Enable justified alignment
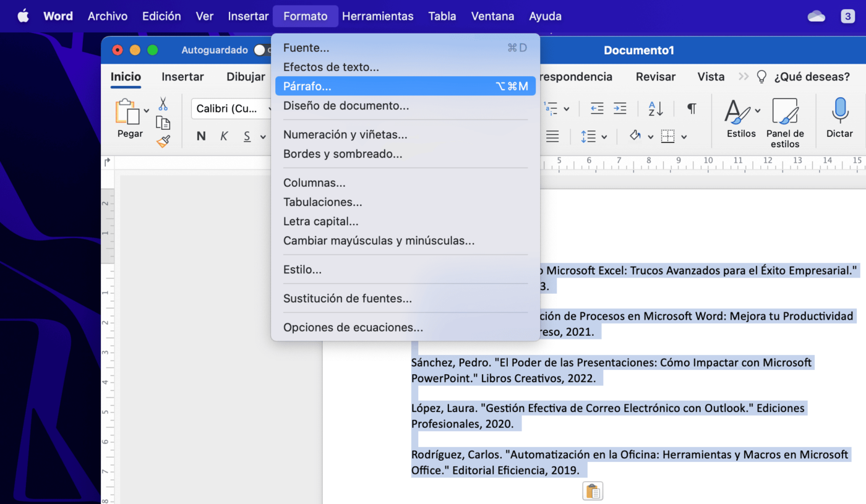This screenshot has width=866, height=504. pyautogui.click(x=554, y=136)
